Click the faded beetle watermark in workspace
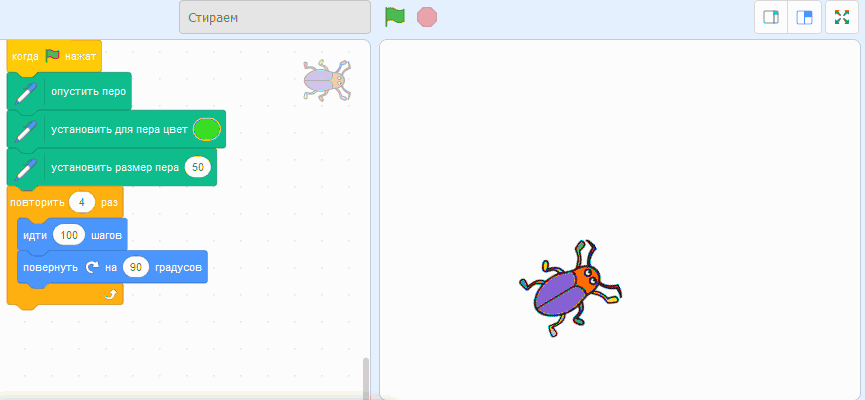This screenshot has width=865, height=400. click(x=326, y=78)
